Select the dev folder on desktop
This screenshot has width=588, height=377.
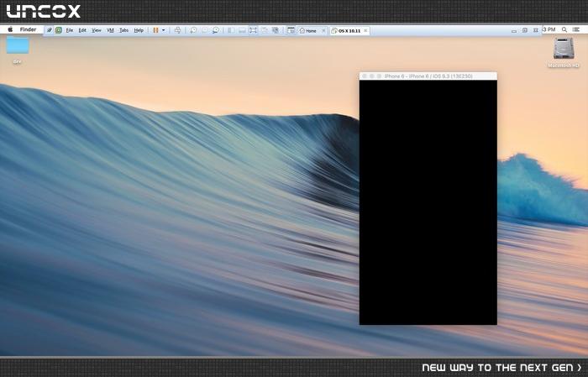[18, 49]
